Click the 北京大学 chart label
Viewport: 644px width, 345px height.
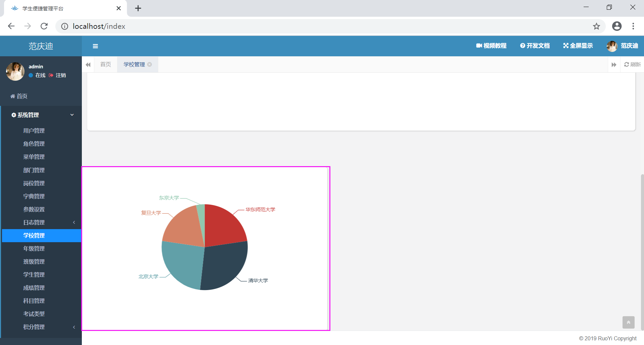[148, 276]
